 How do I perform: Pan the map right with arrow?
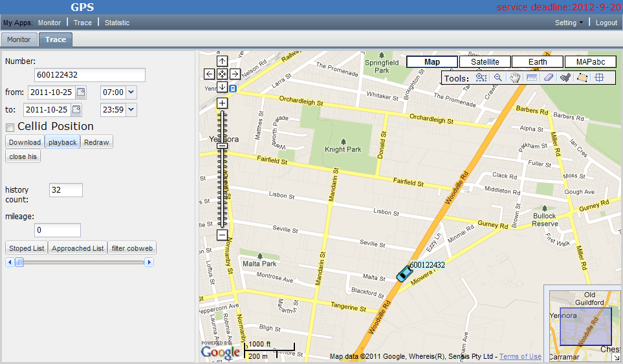(235, 74)
